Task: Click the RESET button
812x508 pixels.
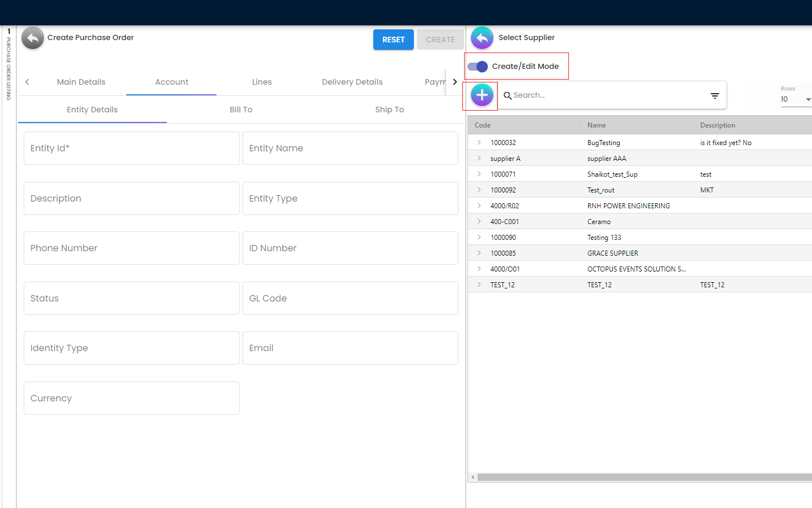Action: coord(393,40)
